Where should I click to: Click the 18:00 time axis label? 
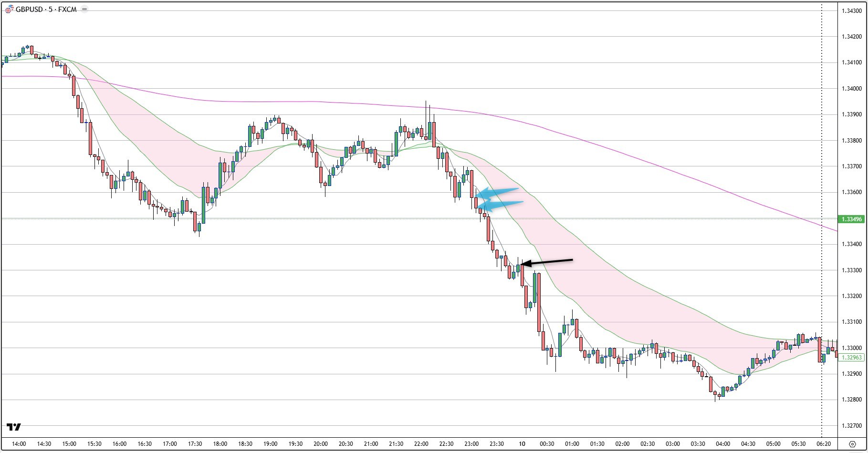coord(220,444)
